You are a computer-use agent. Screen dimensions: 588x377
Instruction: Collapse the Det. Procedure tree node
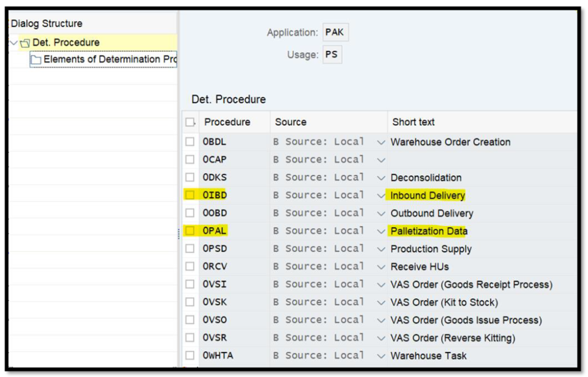pyautogui.click(x=14, y=43)
